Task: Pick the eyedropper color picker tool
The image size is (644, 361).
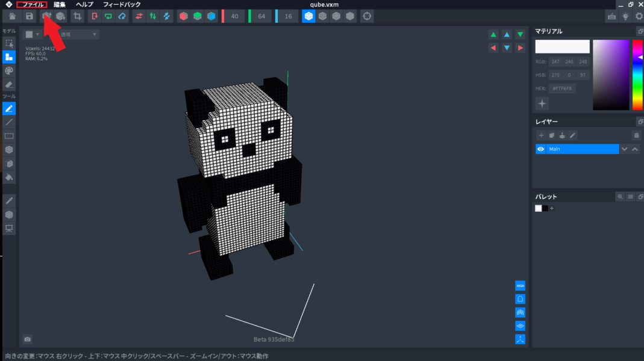Action: pos(9,201)
